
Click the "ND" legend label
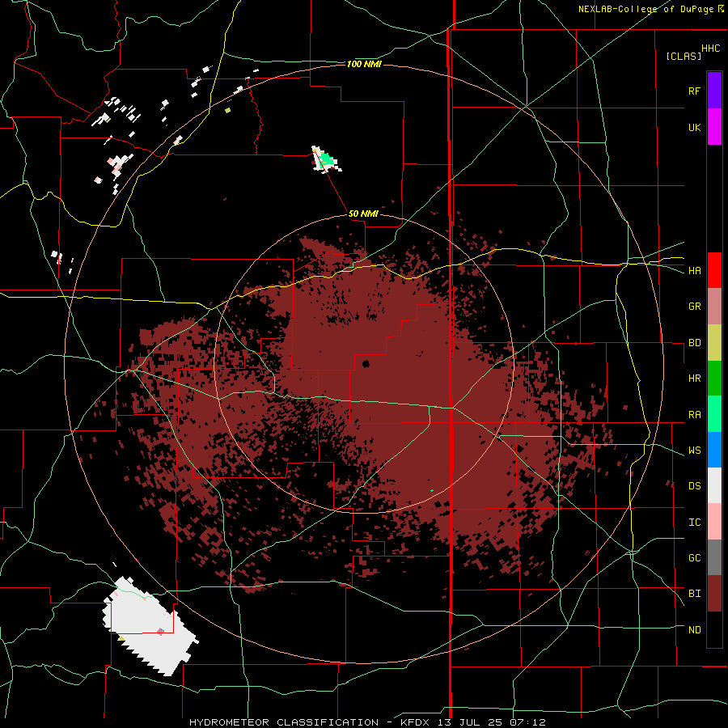694,630
